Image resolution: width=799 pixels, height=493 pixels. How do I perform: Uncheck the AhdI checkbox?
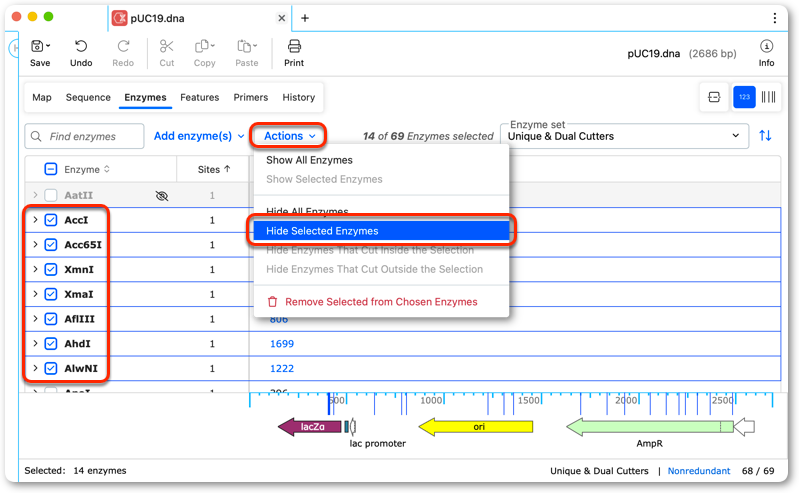(51, 344)
